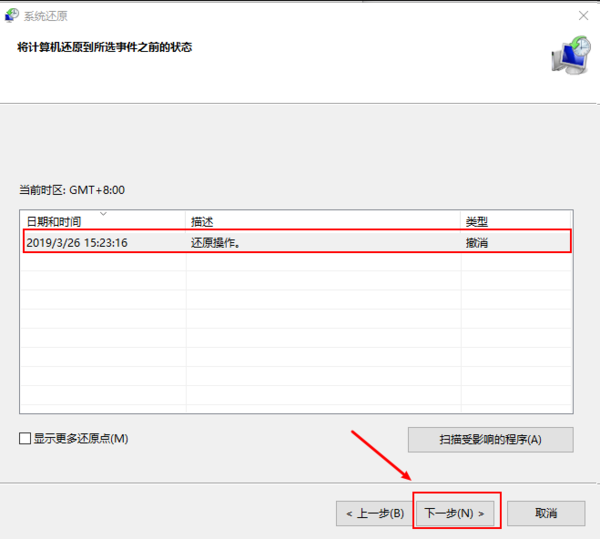This screenshot has width=600, height=539.
Task: Click the 当前时区: GMT+8:00 label
Action: 72,190
